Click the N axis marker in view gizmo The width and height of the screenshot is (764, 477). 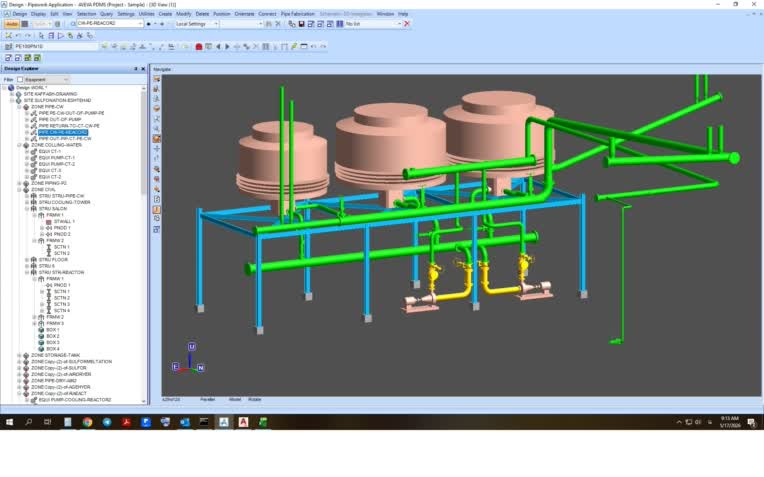pyautogui.click(x=200, y=368)
